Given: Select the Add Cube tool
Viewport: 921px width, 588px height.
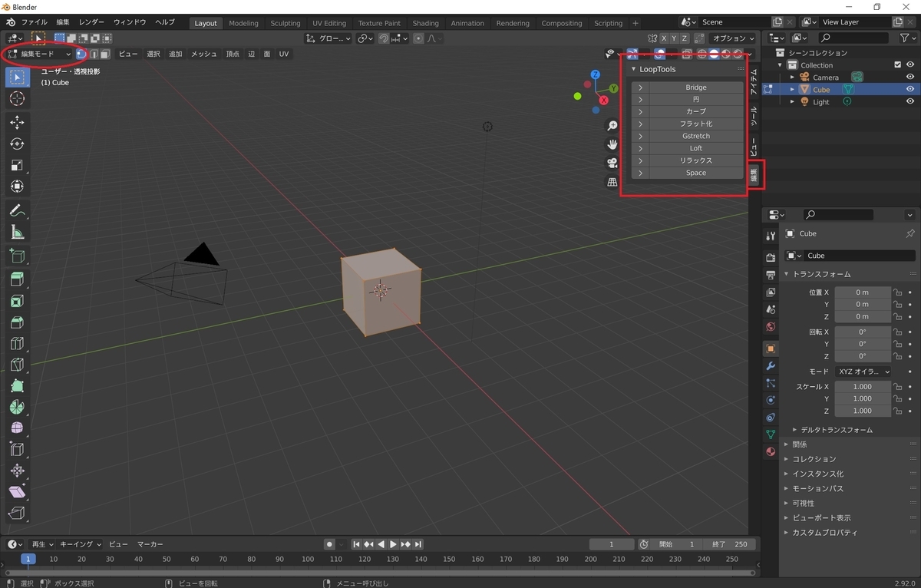Looking at the screenshot, I should [17, 256].
